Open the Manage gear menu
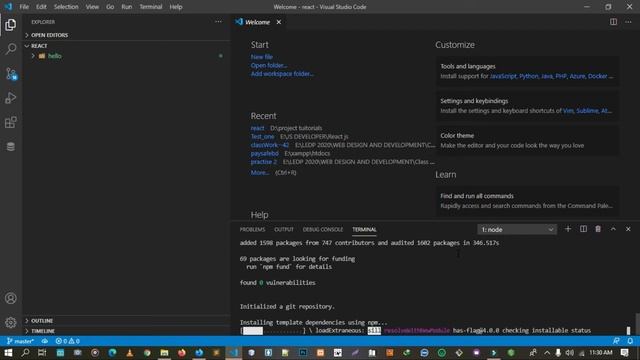This screenshot has height=360, width=640. pyautogui.click(x=11, y=322)
